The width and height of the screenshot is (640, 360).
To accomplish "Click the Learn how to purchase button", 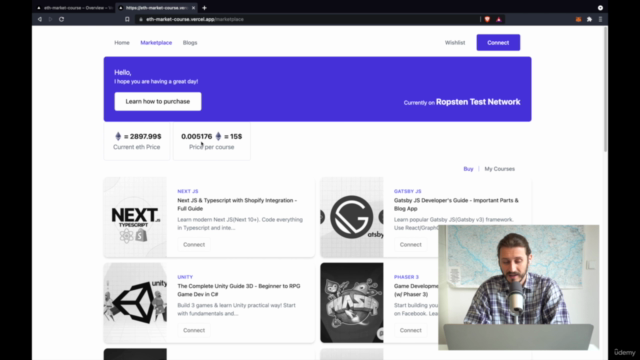I will (158, 101).
